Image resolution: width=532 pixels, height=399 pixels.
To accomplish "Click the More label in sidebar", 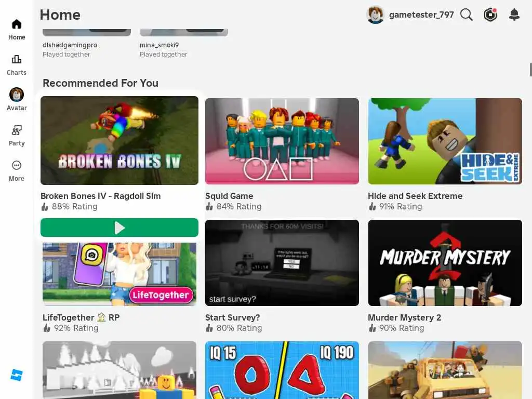I will click(16, 178).
